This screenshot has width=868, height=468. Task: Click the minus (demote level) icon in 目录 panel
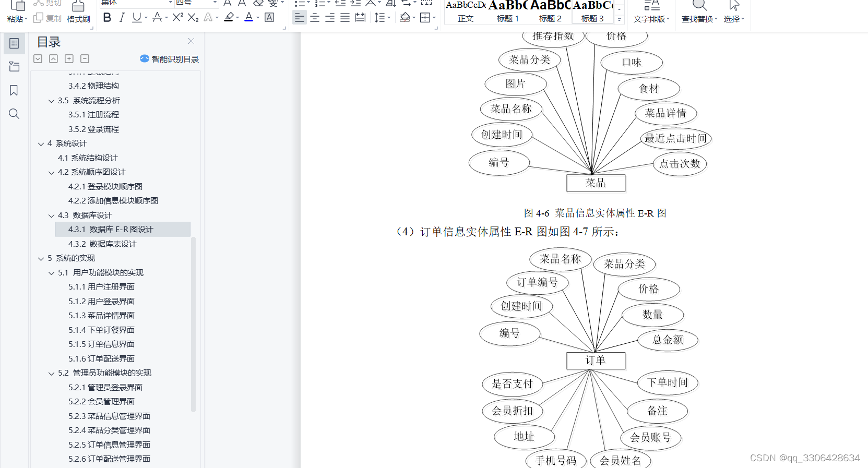[x=85, y=59]
